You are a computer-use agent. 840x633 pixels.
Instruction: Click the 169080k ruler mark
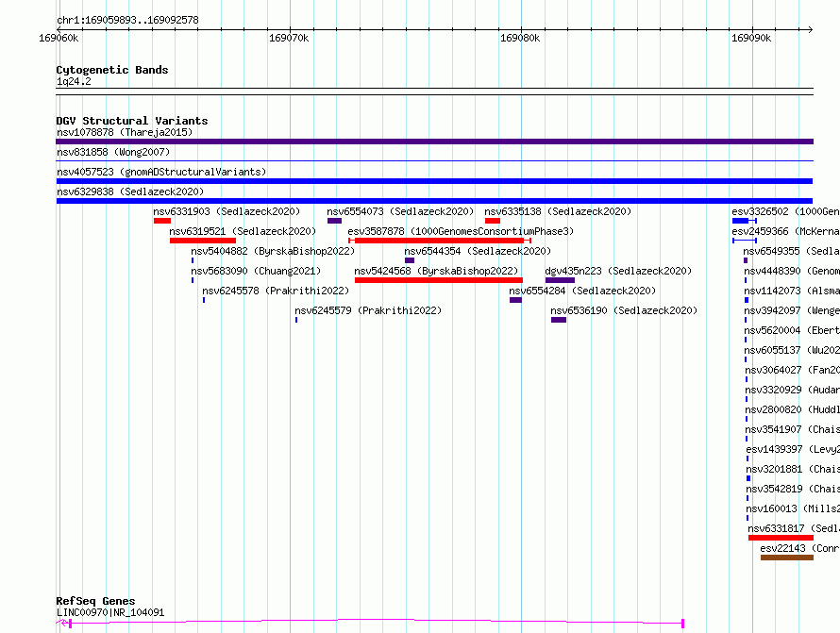pyautogui.click(x=520, y=38)
